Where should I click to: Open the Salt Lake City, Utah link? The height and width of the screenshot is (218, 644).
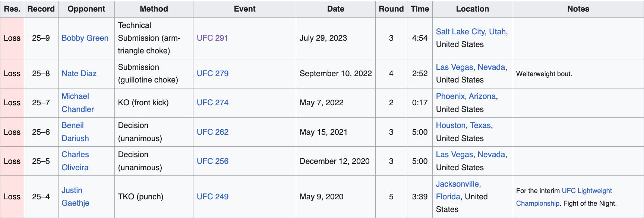click(471, 32)
